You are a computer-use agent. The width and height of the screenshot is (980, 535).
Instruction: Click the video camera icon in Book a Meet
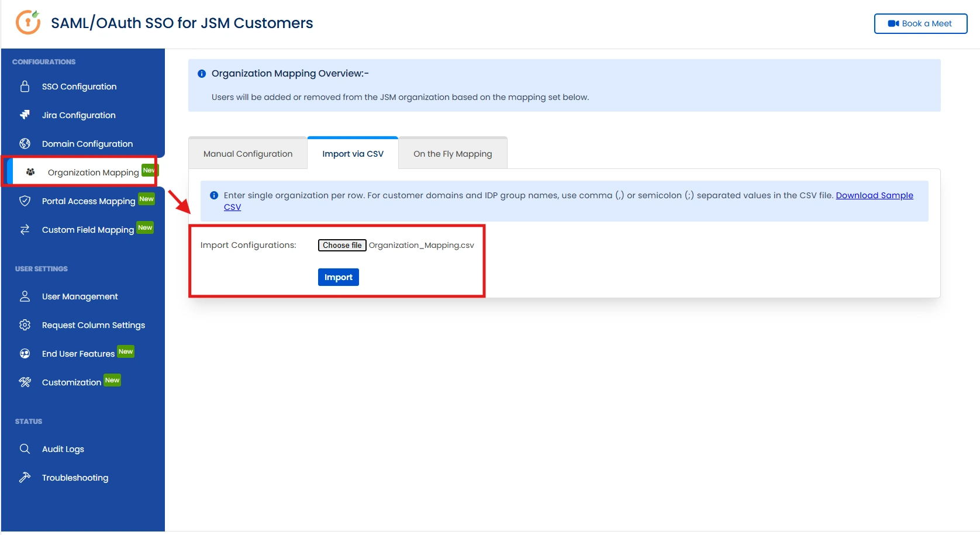[x=893, y=23]
